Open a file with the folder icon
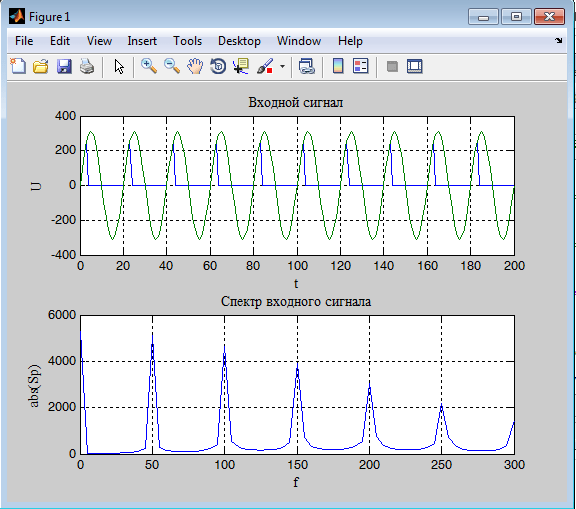 41,66
